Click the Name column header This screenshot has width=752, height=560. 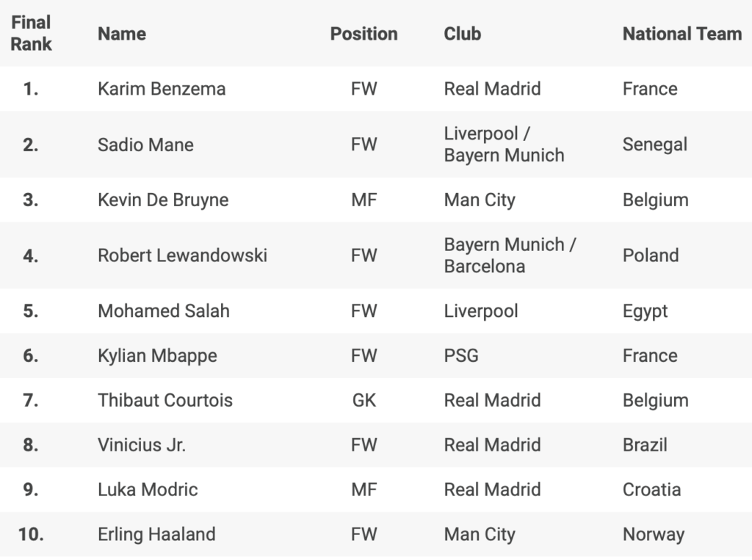point(122,34)
